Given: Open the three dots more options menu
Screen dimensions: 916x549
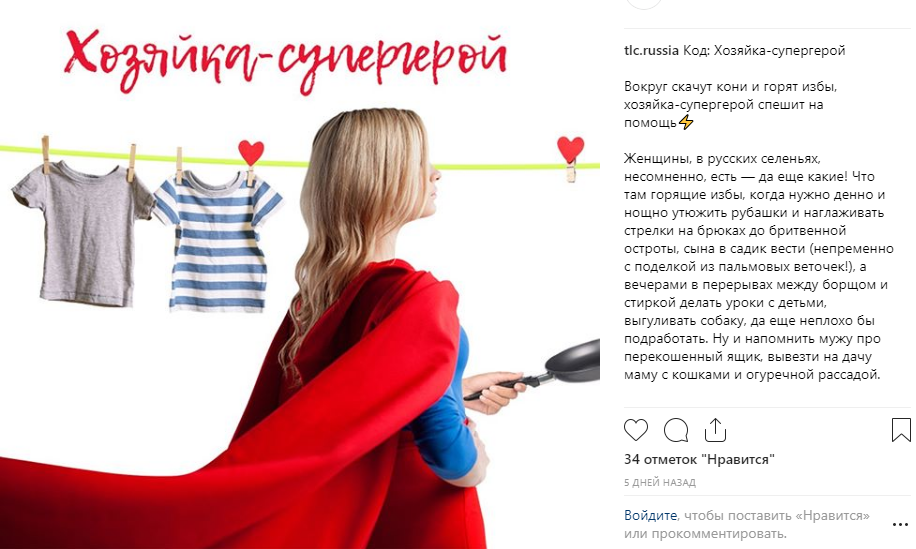Looking at the screenshot, I should point(900,524).
